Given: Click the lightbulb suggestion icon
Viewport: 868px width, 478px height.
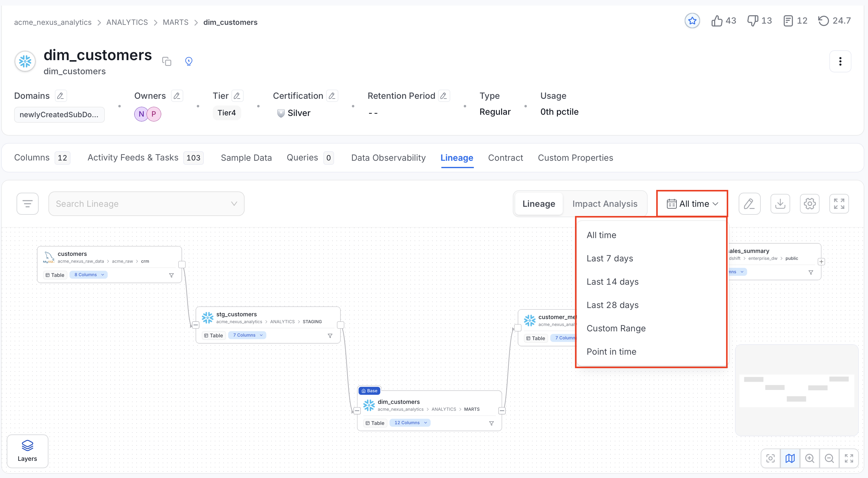Looking at the screenshot, I should 189,61.
